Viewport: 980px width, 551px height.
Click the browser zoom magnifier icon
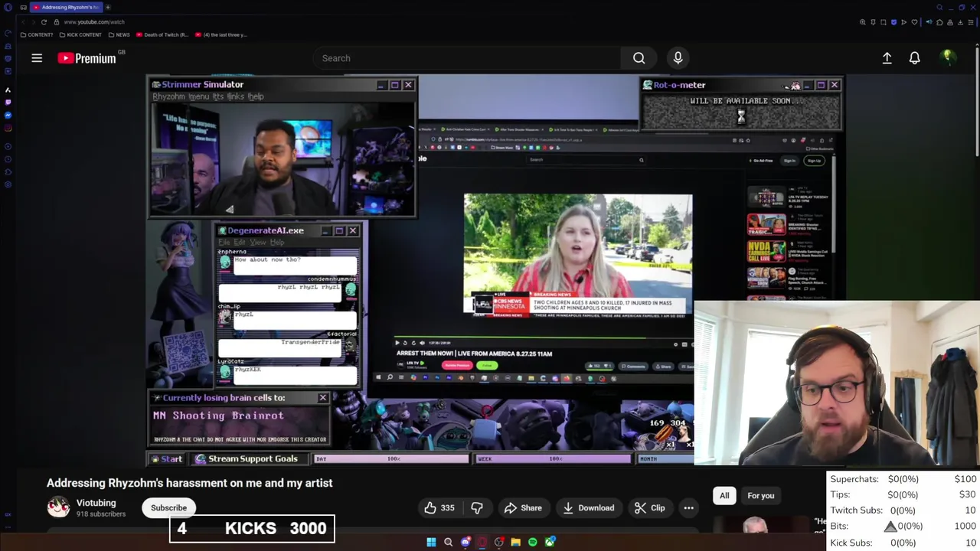coord(863,22)
